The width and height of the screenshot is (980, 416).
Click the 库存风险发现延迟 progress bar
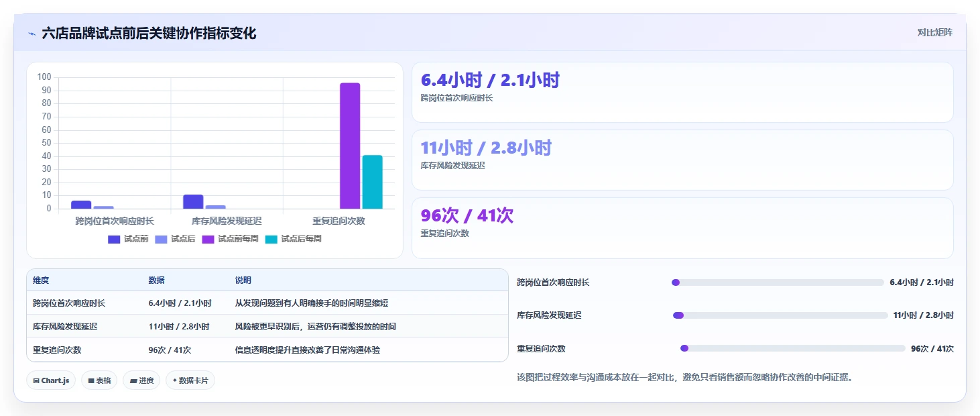pos(780,315)
